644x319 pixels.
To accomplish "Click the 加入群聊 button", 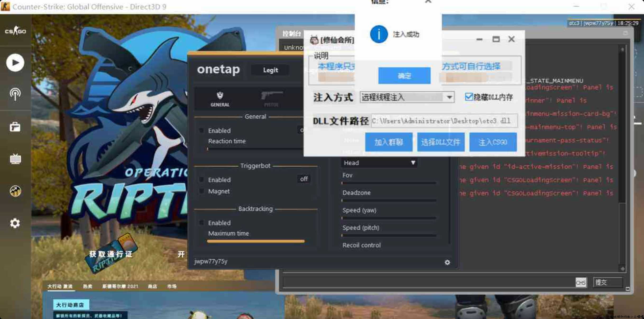I will tap(389, 142).
